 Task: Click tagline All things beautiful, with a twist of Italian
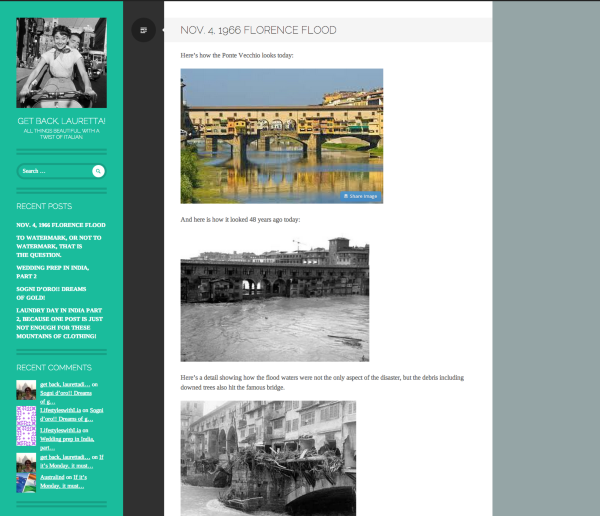(x=61, y=134)
